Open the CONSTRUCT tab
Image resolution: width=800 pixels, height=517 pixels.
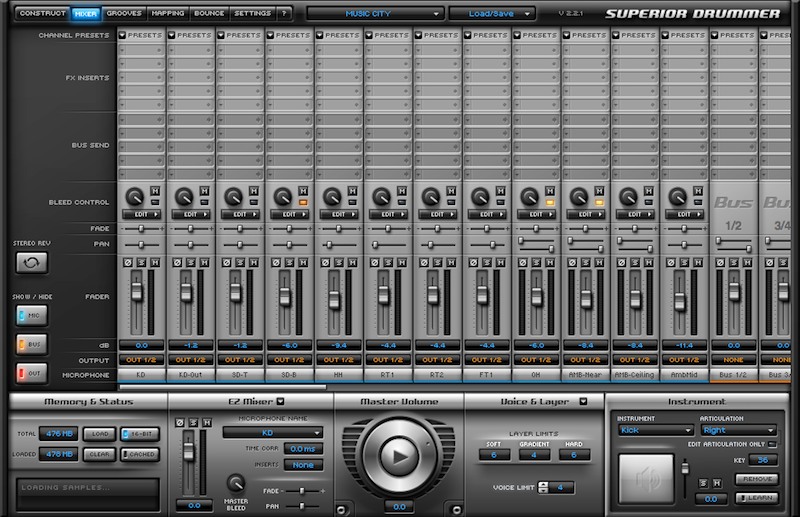coord(43,13)
